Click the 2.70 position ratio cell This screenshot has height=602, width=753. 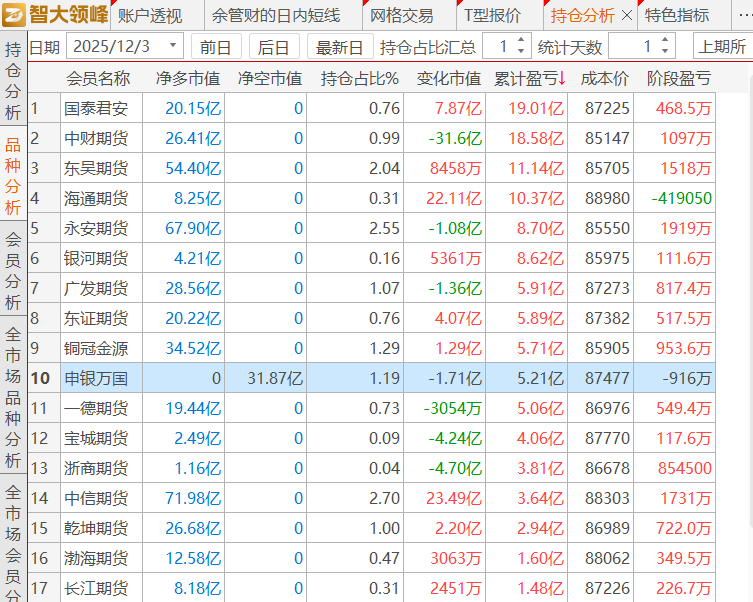coord(355,498)
